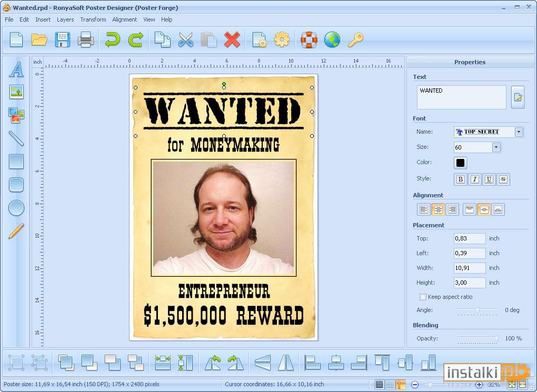This screenshot has height=392, width=537.
Task: Set vertical text alignment to bottom
Action: [x=498, y=209]
